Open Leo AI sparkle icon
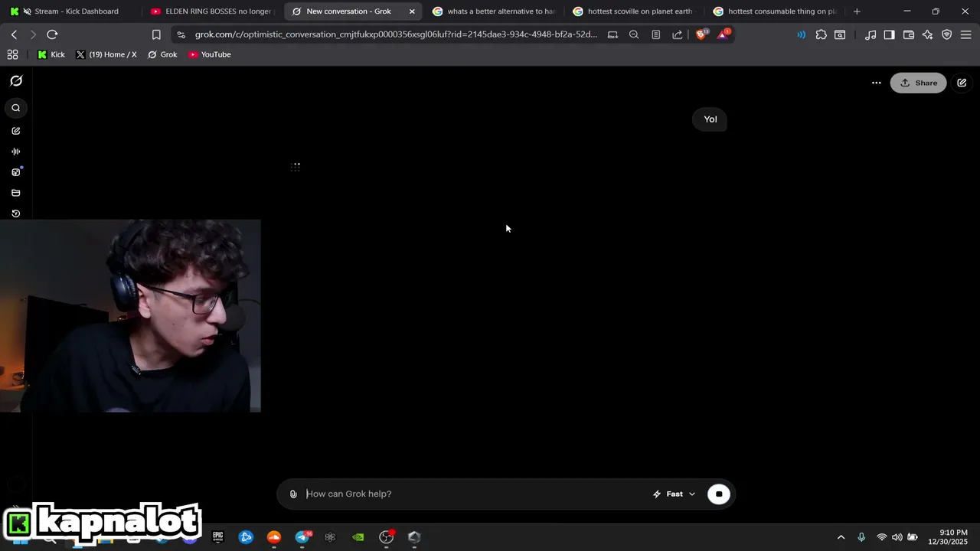980x551 pixels. coord(928,34)
